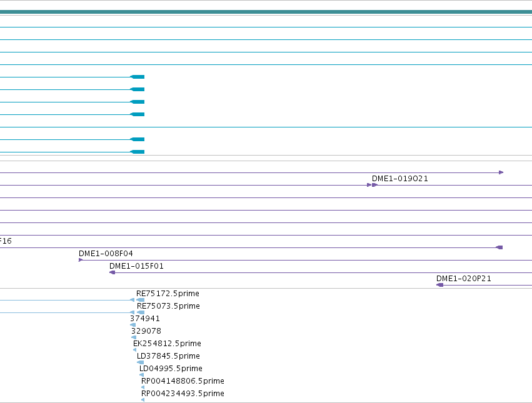Click the RP004234493.5prime label
The height and width of the screenshot is (403, 532).
183,394
